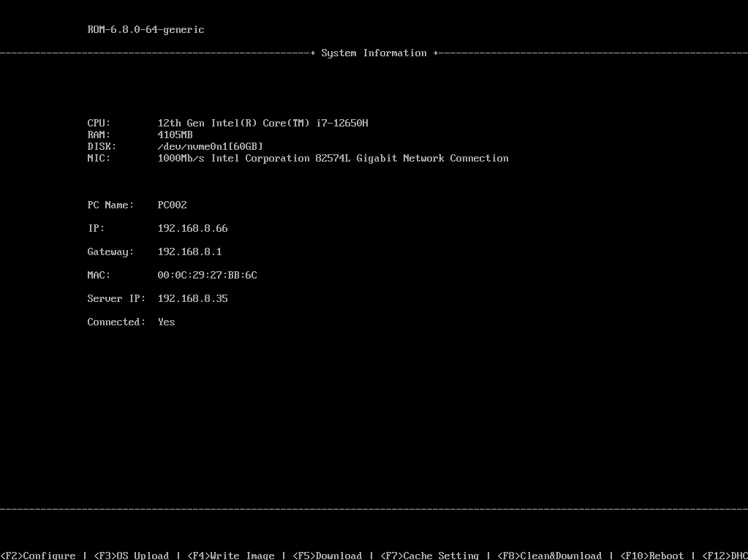The width and height of the screenshot is (748, 560).
Task: Click the System Information header title
Action: pos(374,53)
